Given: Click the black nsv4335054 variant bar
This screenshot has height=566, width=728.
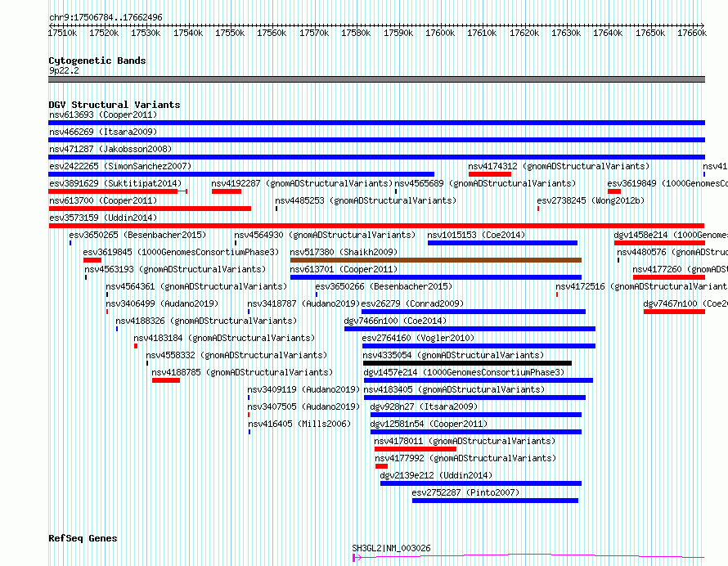Looking at the screenshot, I should pos(468,363).
